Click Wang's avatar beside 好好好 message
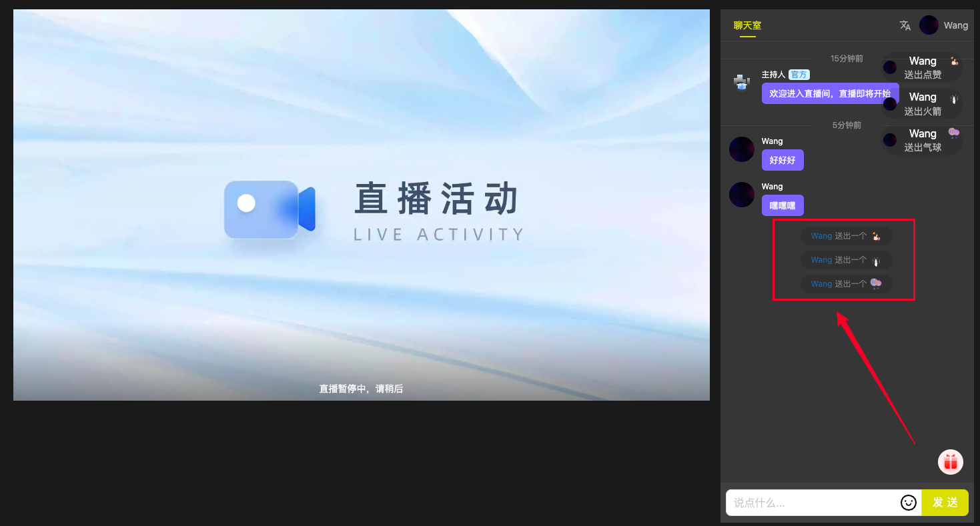The height and width of the screenshot is (526, 980). click(742, 149)
